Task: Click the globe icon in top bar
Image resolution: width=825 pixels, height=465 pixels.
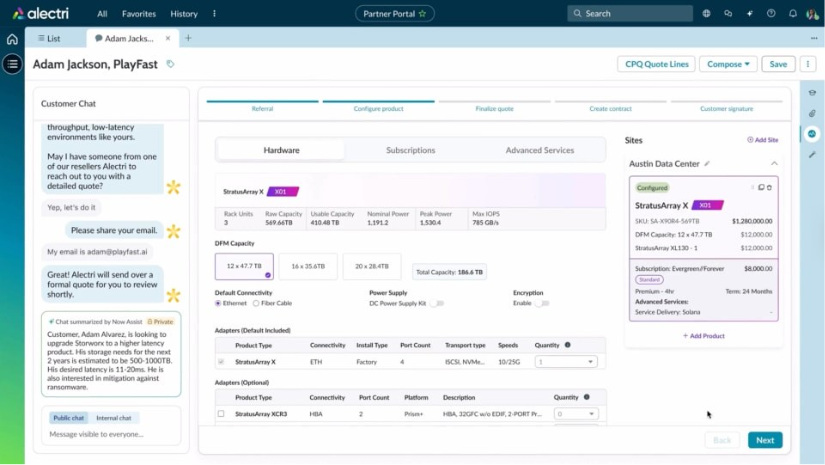Action: [x=707, y=14]
